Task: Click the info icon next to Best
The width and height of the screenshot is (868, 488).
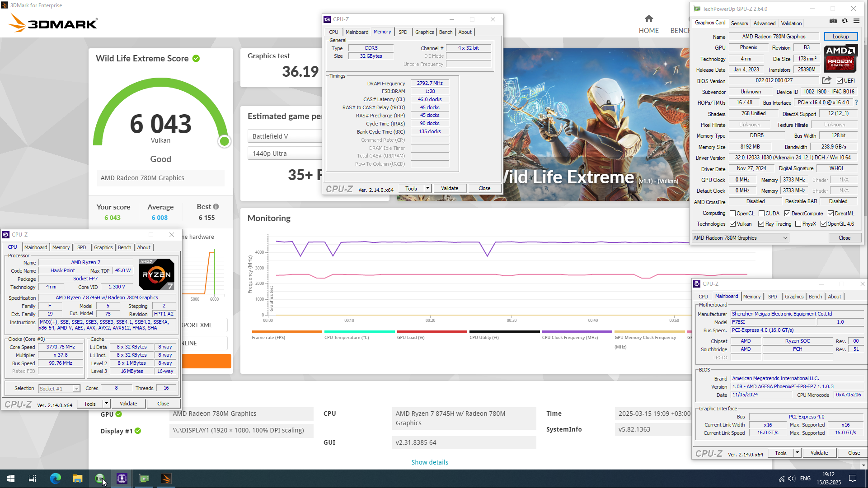Action: pos(216,207)
